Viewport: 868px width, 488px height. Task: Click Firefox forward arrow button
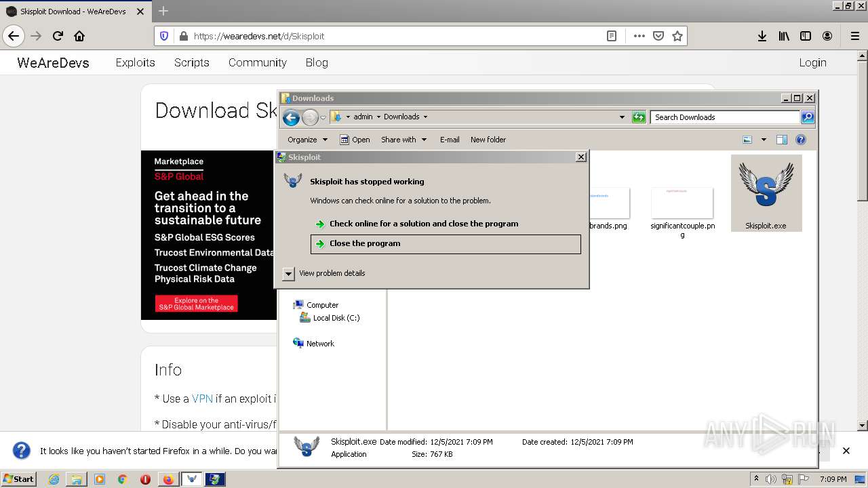tap(36, 36)
